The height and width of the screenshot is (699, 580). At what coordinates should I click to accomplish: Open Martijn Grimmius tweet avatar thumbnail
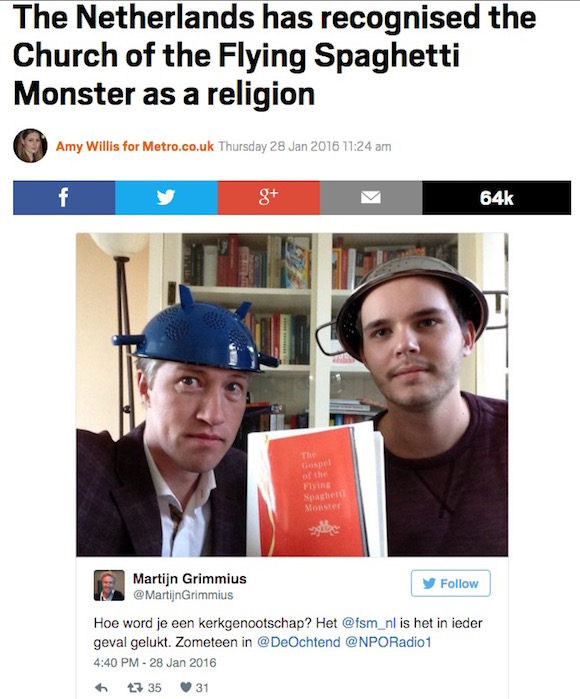[109, 585]
